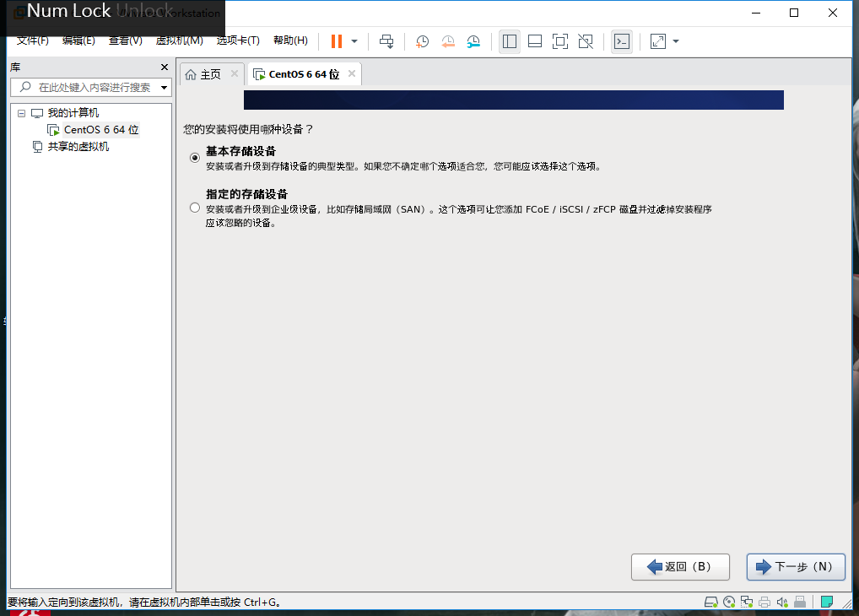Click the revert to snapshot icon
The image size is (859, 616).
(447, 41)
